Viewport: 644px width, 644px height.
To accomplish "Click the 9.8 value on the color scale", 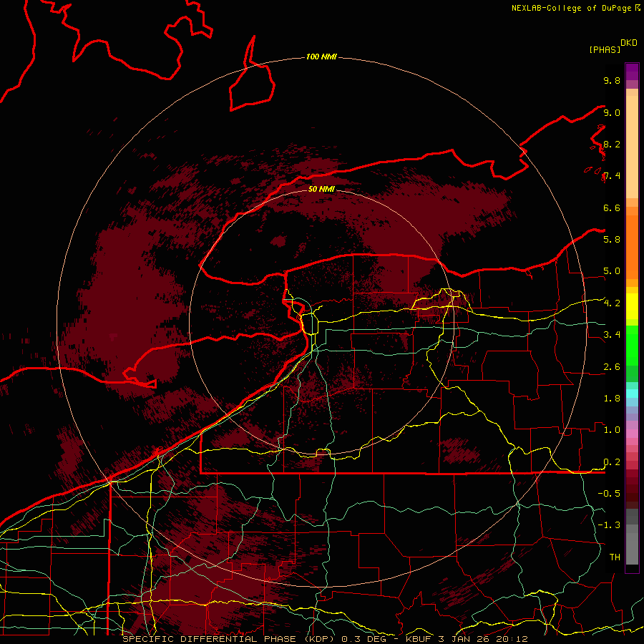I will tap(612, 80).
